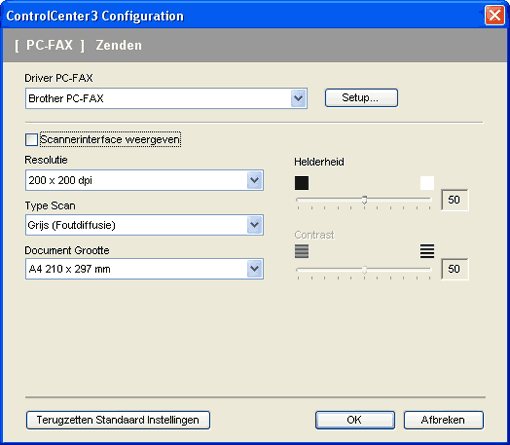Click the Helderheid slider thumb
The height and width of the screenshot is (445, 510).
(x=364, y=200)
